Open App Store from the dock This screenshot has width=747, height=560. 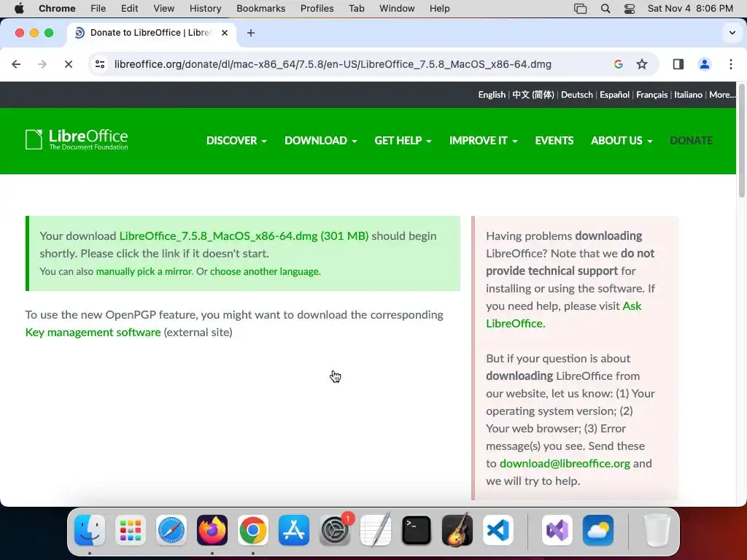coord(294,531)
